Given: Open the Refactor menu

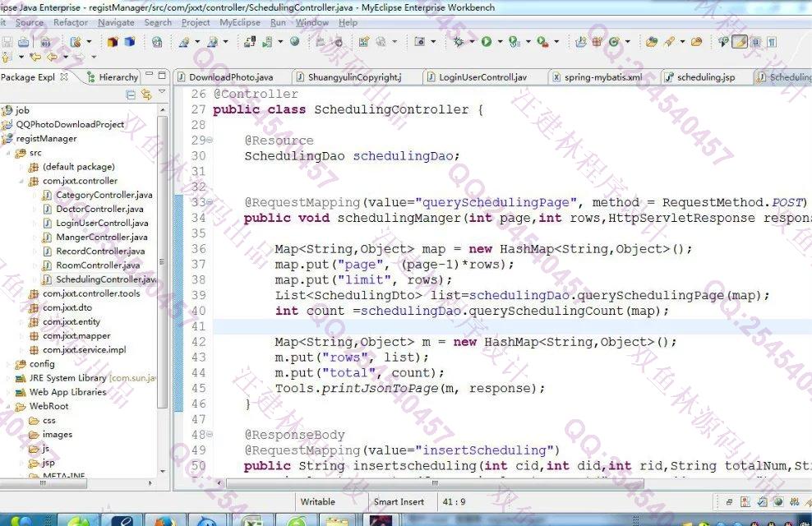Looking at the screenshot, I should click(71, 22).
